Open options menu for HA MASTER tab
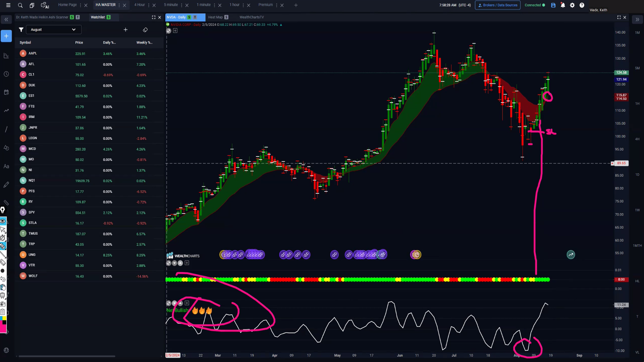Viewport: 644px width, 362px height. pyautogui.click(x=119, y=5)
